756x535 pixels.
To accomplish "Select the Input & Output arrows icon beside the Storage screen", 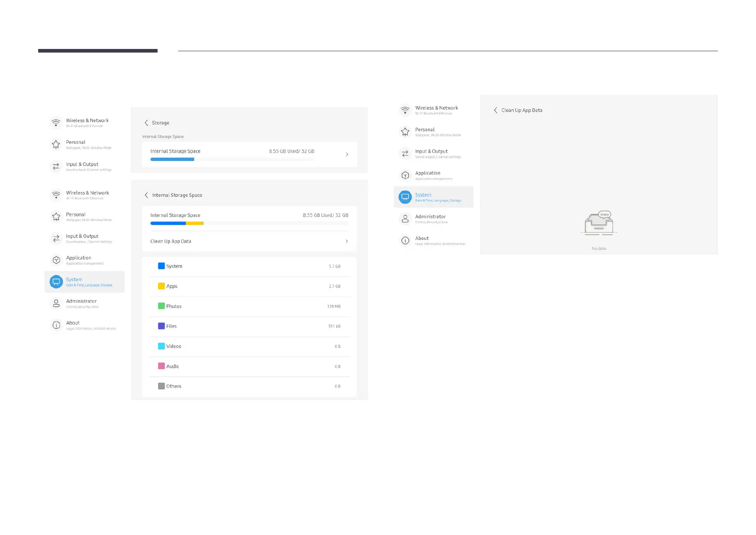I will pos(56,167).
